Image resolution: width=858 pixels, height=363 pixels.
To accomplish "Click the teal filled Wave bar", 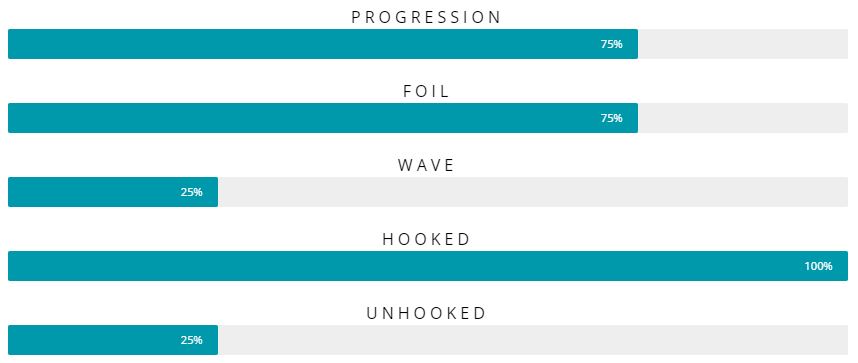I will [x=113, y=192].
